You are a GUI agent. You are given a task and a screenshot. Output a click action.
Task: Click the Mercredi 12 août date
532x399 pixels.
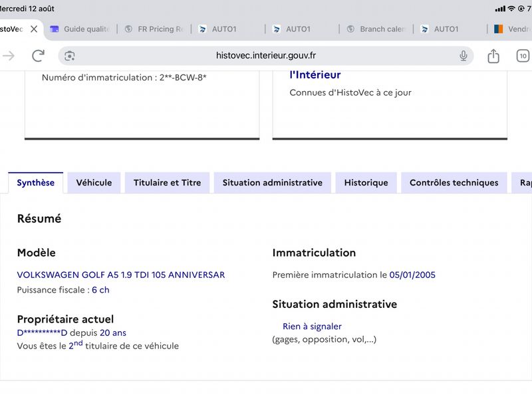pyautogui.click(x=27, y=9)
